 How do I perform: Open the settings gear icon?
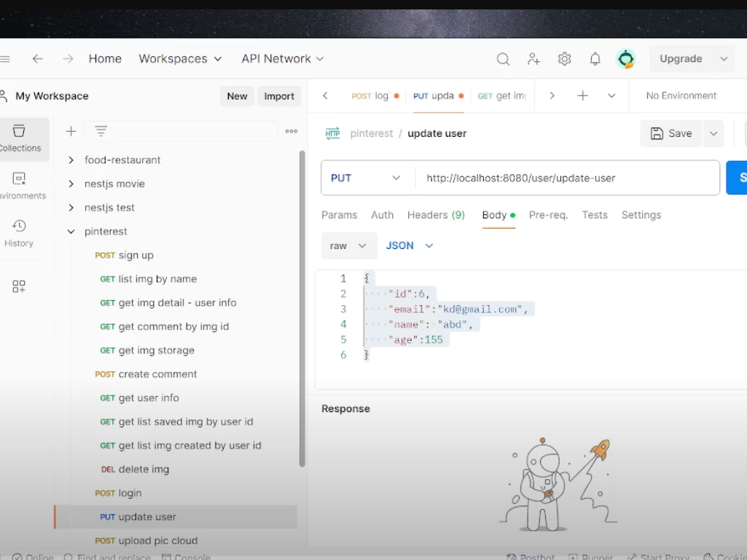click(x=564, y=59)
